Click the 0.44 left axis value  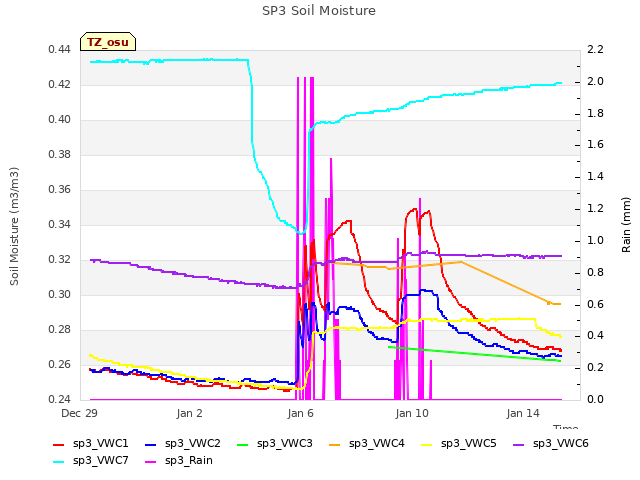60,50
